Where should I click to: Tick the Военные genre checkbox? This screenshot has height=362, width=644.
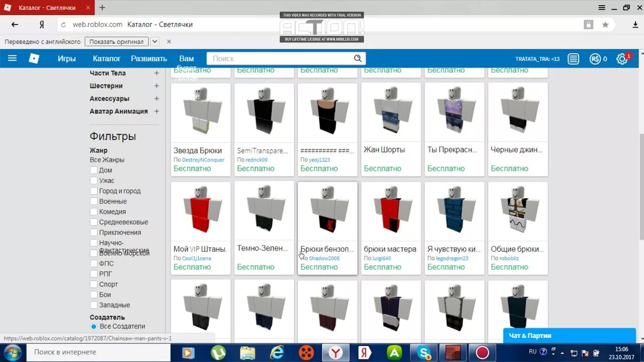coord(94,202)
